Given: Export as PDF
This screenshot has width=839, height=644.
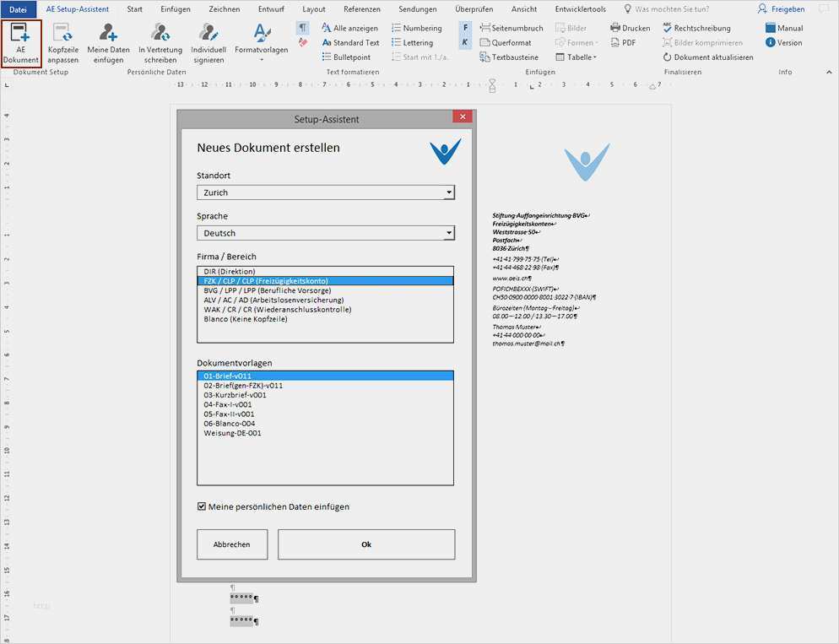Looking at the screenshot, I should [x=624, y=42].
